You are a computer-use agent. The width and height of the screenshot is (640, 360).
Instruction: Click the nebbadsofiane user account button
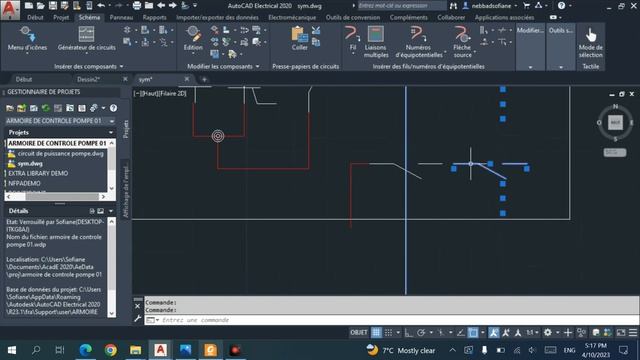[489, 6]
